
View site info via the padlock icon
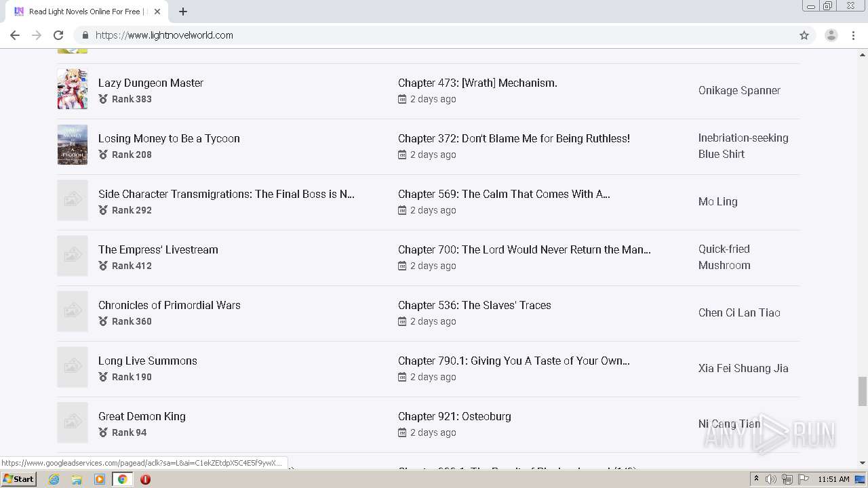(x=85, y=35)
